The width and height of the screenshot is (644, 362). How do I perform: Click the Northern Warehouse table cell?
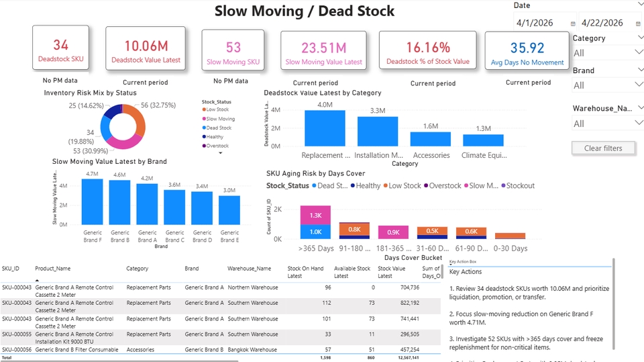(253, 287)
